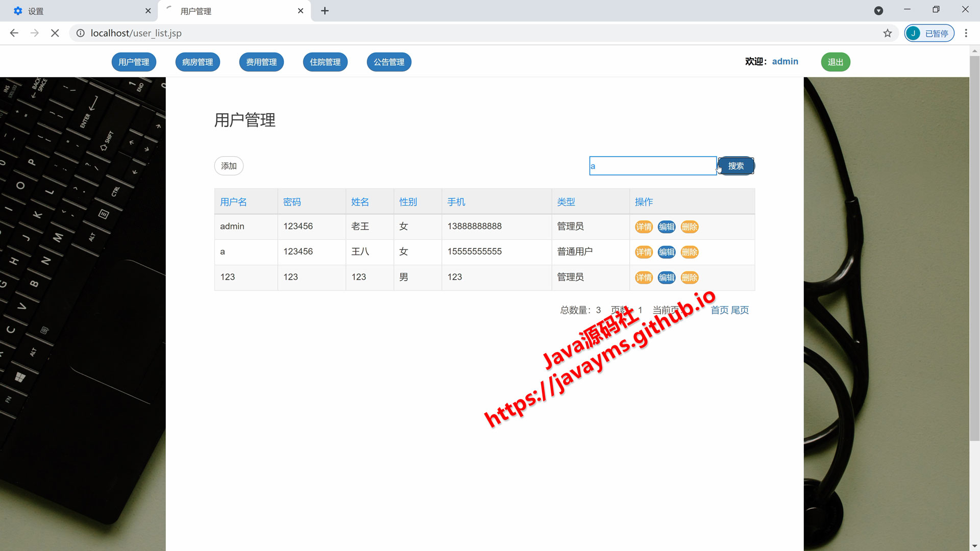Bookmark this page with the star
Screen dimensions: 980x551
click(888, 33)
